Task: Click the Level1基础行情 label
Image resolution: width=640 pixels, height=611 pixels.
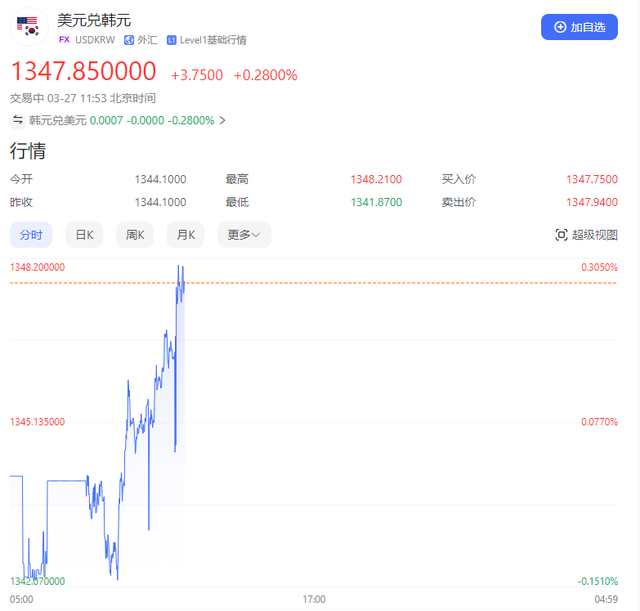Action: pos(213,40)
